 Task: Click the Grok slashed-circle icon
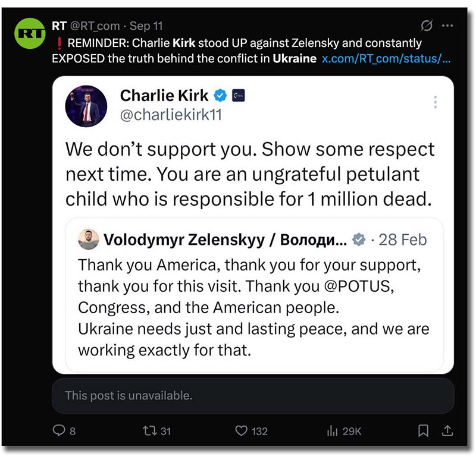[x=426, y=26]
